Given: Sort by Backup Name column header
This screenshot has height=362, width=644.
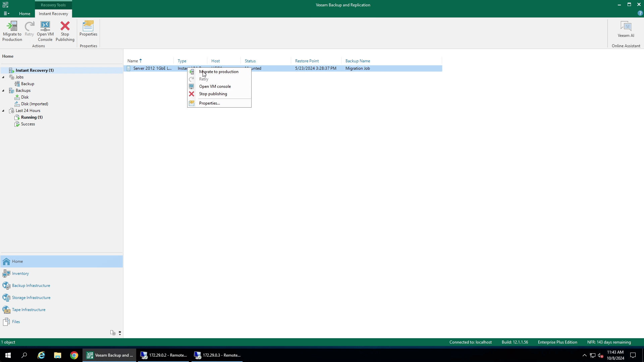Looking at the screenshot, I should (391, 61).
